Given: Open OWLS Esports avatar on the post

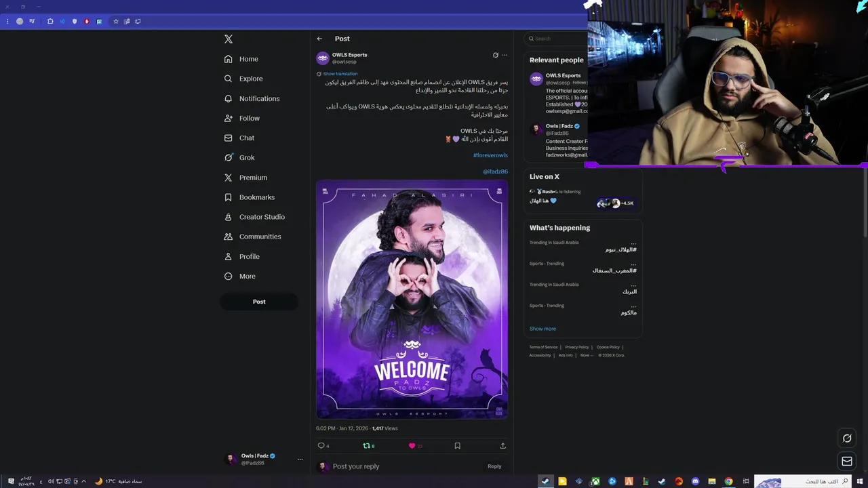Looking at the screenshot, I should [x=323, y=58].
